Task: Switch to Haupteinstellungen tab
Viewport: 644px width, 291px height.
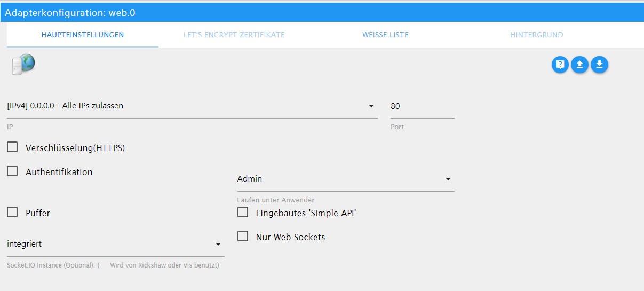Action: pos(83,35)
